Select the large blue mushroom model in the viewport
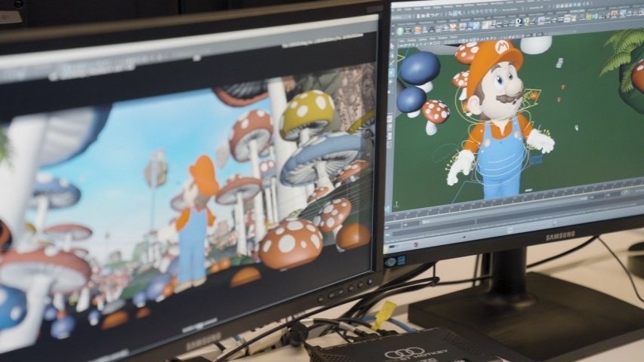The width and height of the screenshot is (644, 362). pyautogui.click(x=420, y=68)
